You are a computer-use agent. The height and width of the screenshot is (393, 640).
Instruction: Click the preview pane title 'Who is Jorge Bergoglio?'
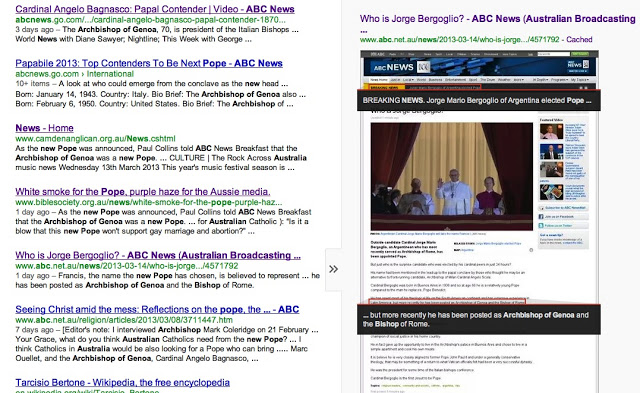(x=498, y=19)
